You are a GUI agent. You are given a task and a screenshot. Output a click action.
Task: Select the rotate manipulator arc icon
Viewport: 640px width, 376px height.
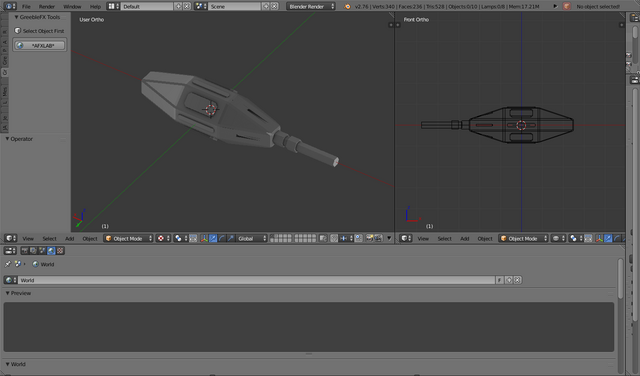[222, 238]
